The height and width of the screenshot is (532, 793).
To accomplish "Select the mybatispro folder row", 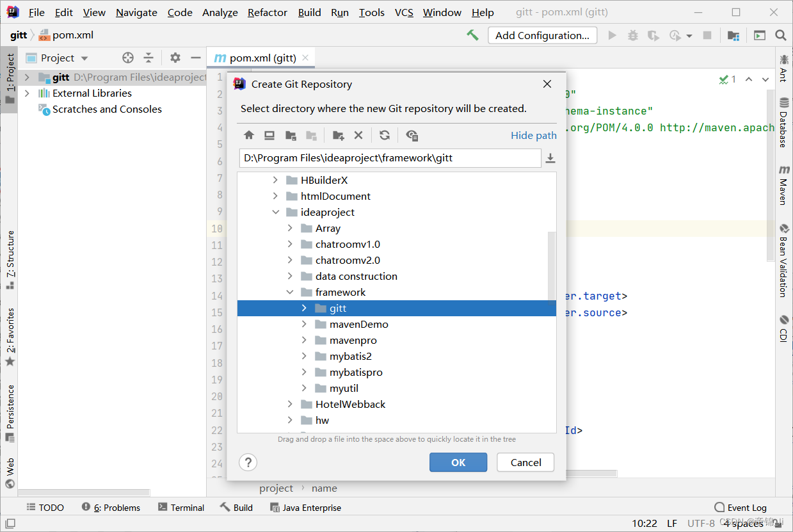I will click(396, 373).
